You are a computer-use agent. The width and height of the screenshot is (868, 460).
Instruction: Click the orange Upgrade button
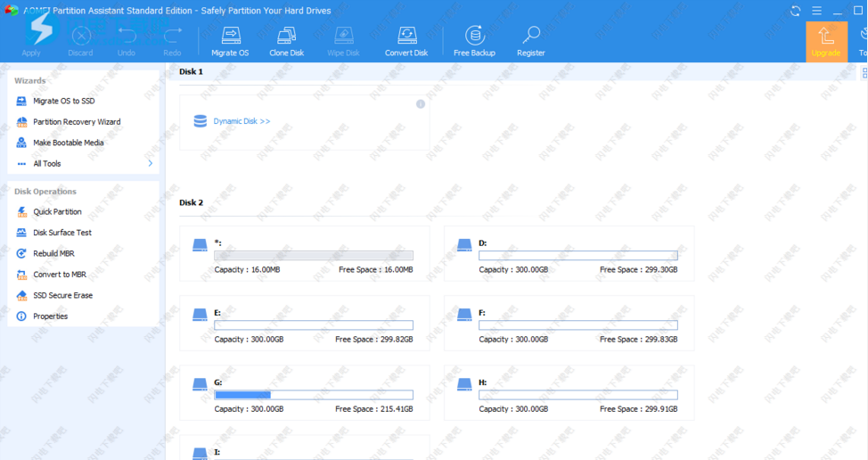(826, 42)
